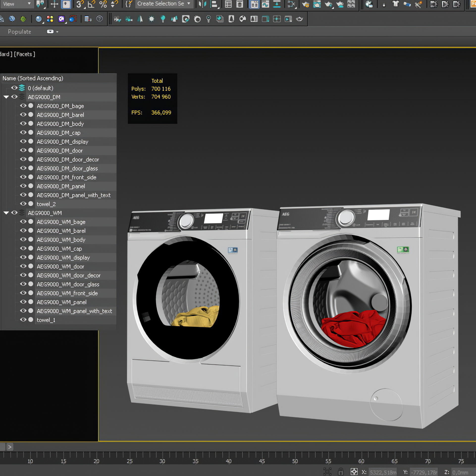Screen dimensions: 476x476
Task: Hide AEG9000_DM_door_glass object
Action: pos(23,168)
